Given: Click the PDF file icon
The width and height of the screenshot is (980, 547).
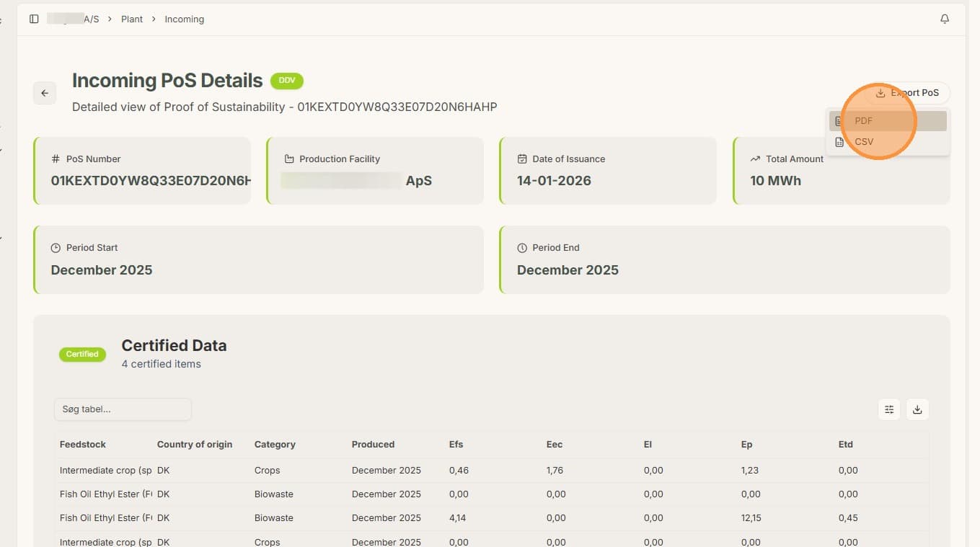Looking at the screenshot, I should 839,121.
